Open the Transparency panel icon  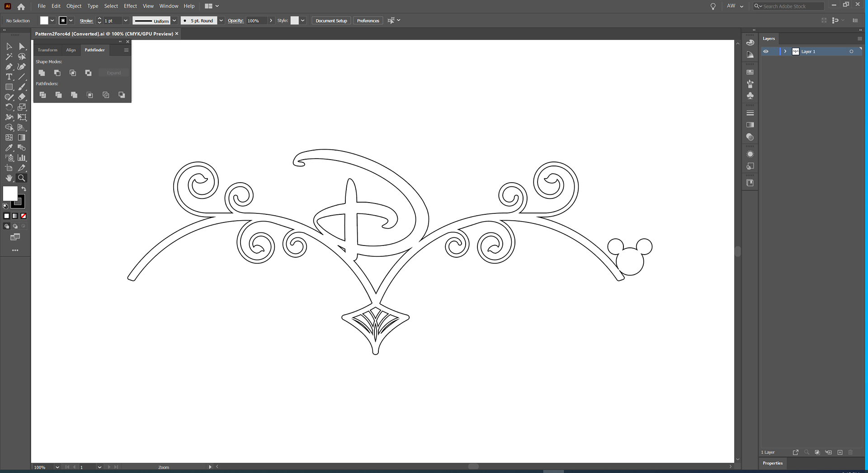(750, 137)
